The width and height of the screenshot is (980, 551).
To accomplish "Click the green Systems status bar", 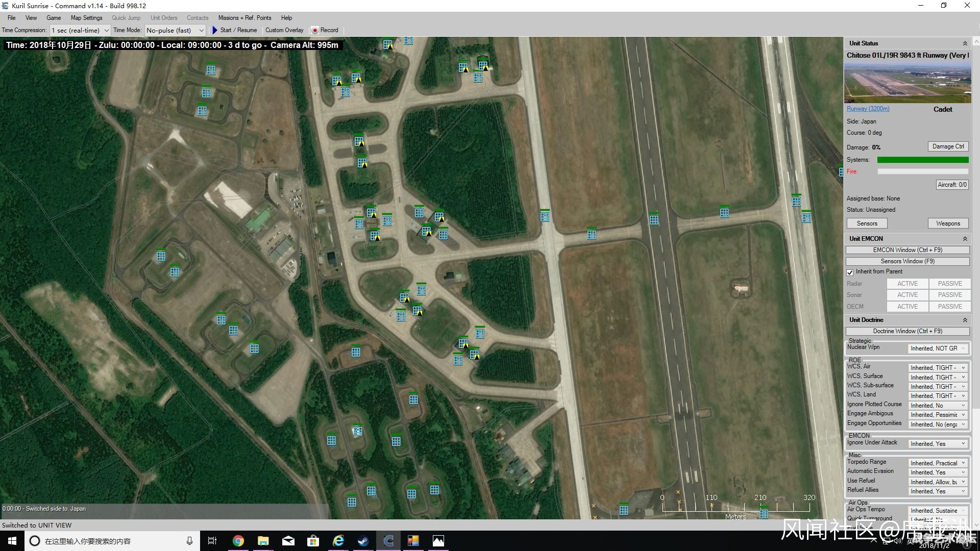I will coord(922,160).
